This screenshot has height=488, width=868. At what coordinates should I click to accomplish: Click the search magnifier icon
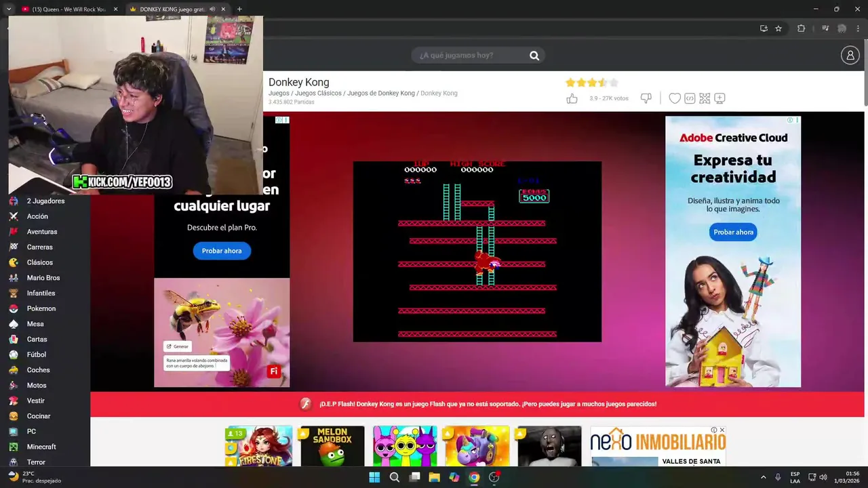click(534, 56)
